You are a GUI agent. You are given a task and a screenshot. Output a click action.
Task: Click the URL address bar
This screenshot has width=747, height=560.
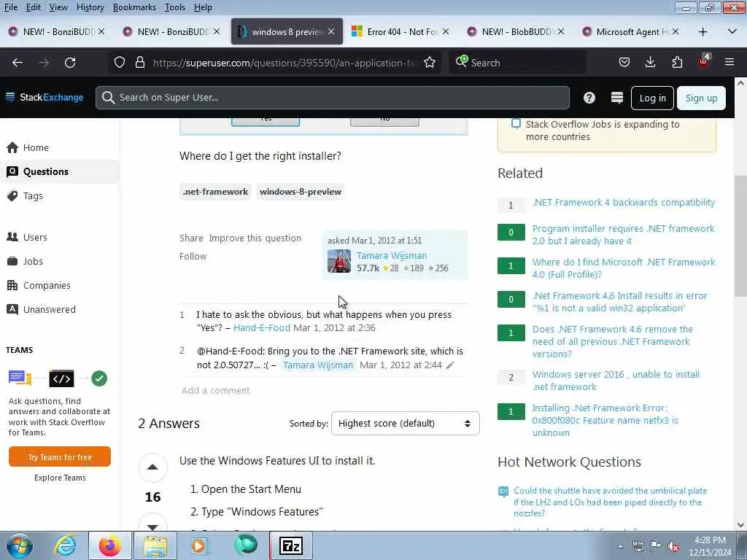click(x=284, y=63)
